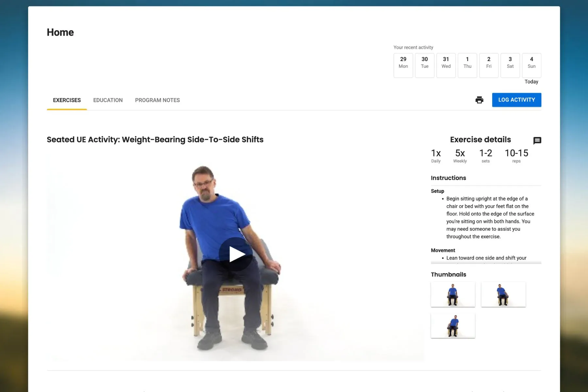Show the third thumbnail in bottom row
The height and width of the screenshot is (392, 588).
tap(453, 325)
